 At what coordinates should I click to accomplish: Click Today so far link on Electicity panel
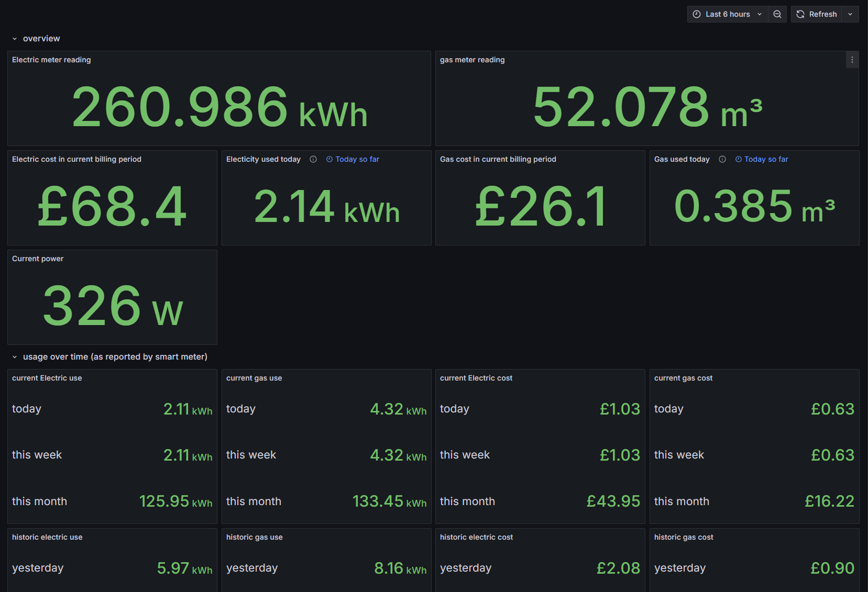[353, 159]
